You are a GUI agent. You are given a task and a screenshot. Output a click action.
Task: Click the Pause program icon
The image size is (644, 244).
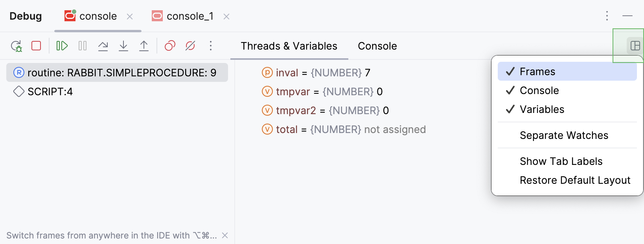[x=83, y=46]
